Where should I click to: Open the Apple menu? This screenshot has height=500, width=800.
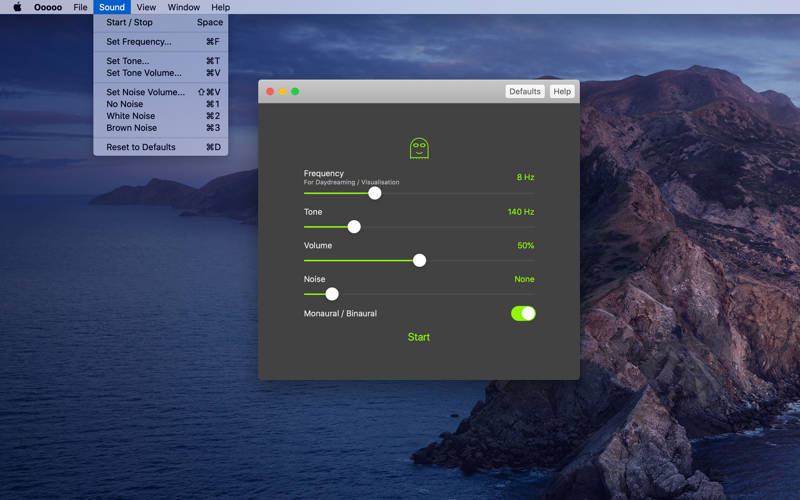[x=17, y=7]
